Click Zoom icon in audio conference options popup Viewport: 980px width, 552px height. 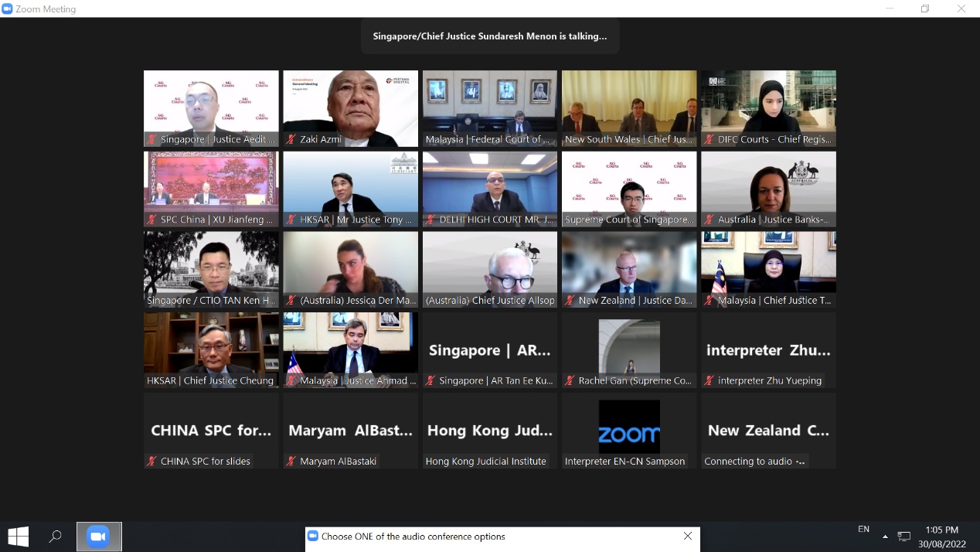pyautogui.click(x=313, y=537)
